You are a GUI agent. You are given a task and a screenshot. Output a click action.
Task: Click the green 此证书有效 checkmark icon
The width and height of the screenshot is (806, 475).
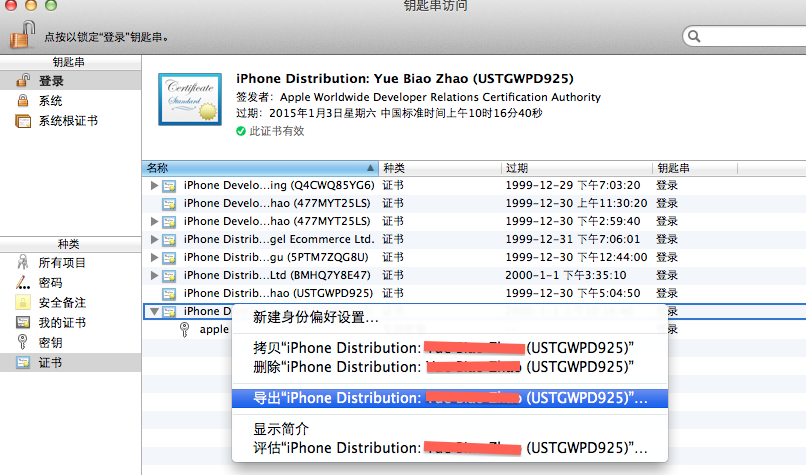pyautogui.click(x=241, y=131)
